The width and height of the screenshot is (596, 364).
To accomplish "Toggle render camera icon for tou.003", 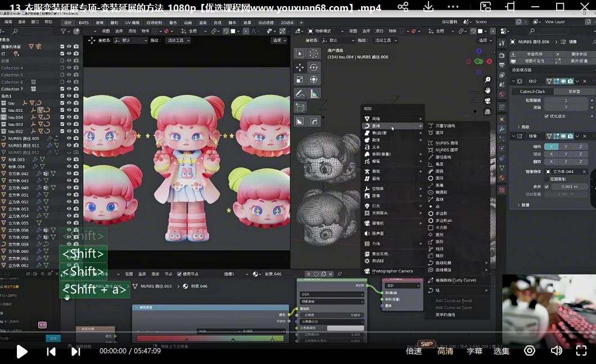I will coord(76,124).
